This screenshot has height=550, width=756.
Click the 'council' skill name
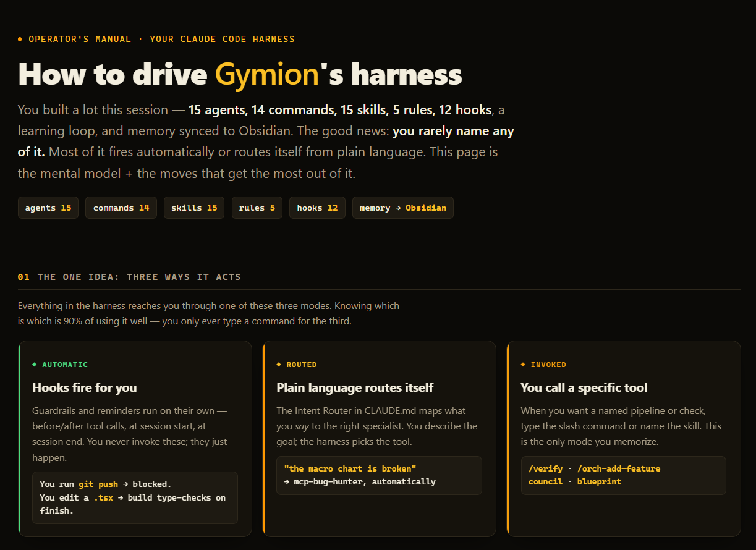pyautogui.click(x=545, y=481)
